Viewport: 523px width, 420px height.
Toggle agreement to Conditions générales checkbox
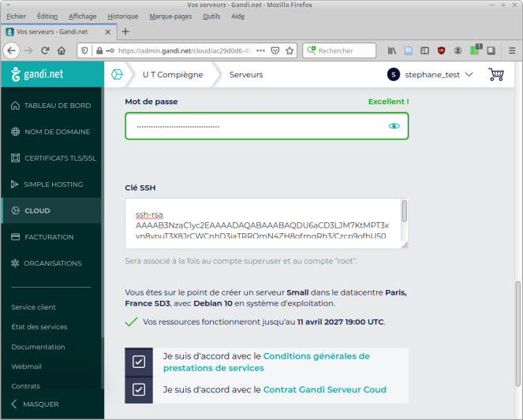point(139,362)
